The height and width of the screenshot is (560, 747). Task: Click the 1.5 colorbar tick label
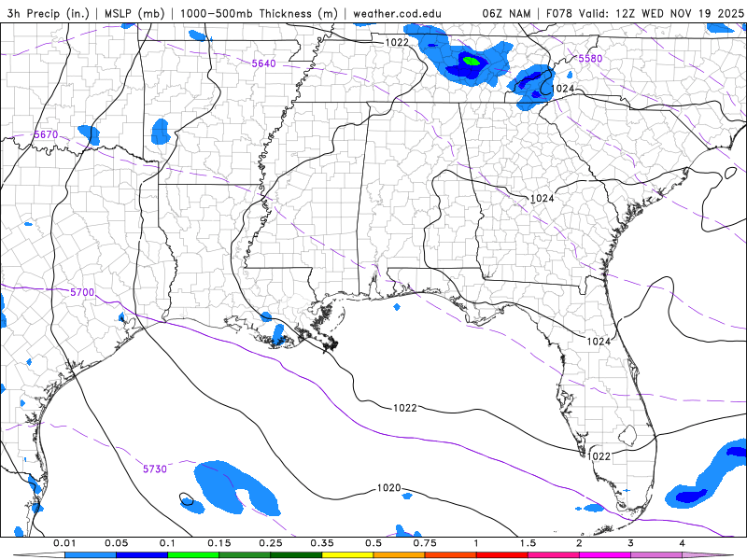click(528, 543)
